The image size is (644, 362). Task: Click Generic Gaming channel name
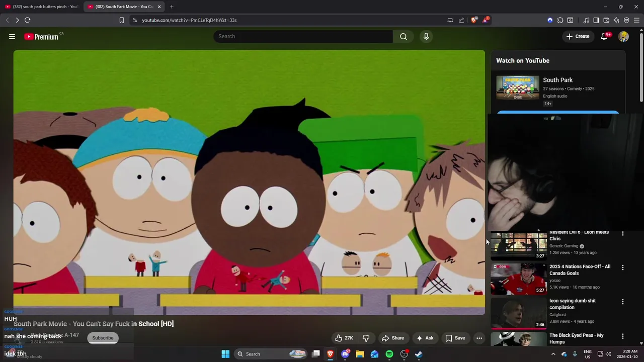(x=563, y=246)
